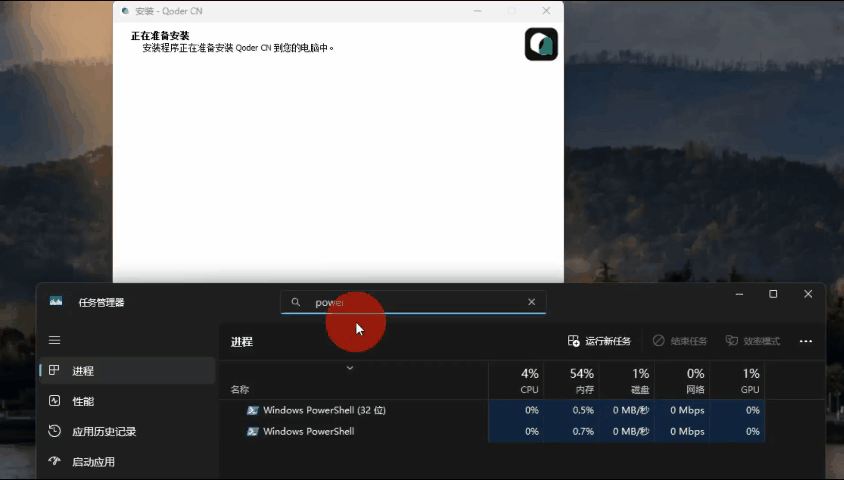This screenshot has width=844, height=480.
Task: Open the three-dot more options menu
Action: (806, 341)
